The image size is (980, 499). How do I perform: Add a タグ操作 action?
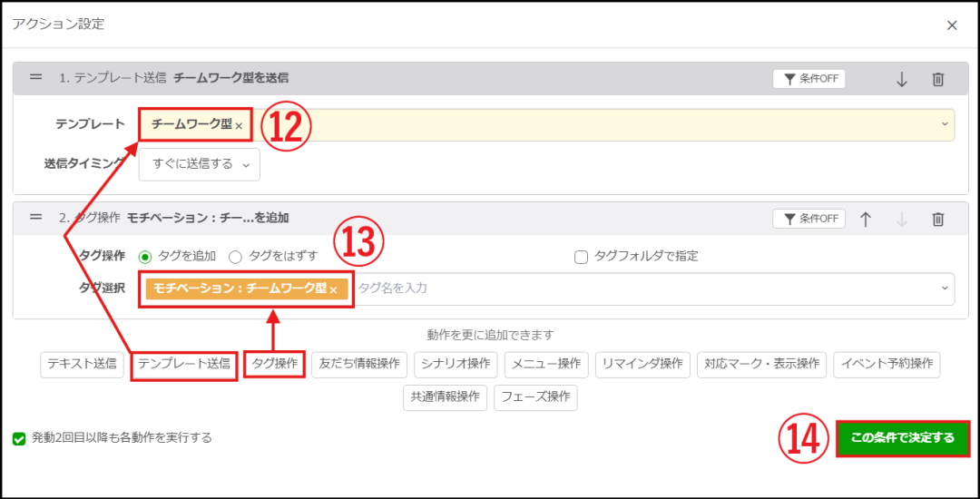[x=274, y=365]
